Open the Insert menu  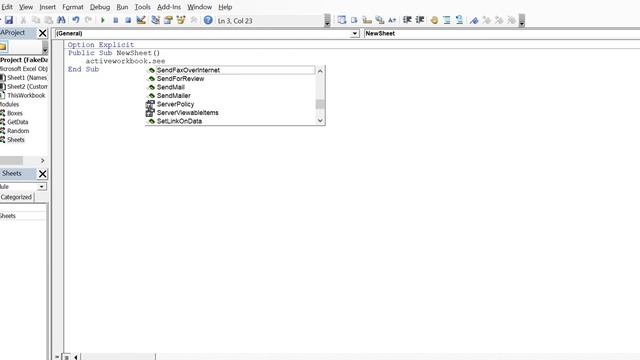tap(47, 7)
